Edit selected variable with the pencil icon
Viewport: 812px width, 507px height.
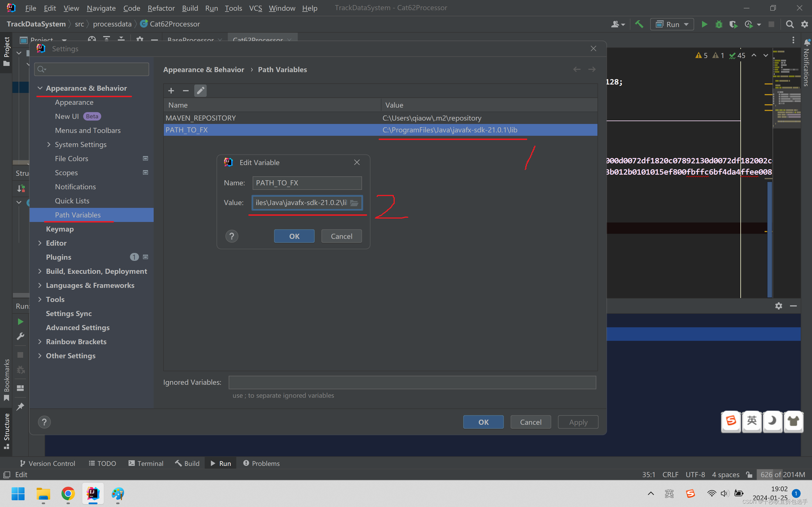(x=200, y=90)
